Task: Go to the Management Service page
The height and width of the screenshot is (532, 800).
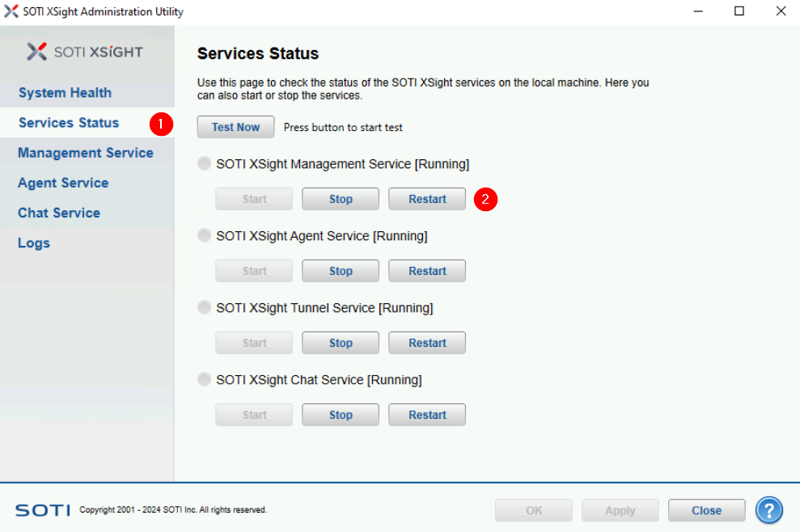Action: pos(86,153)
